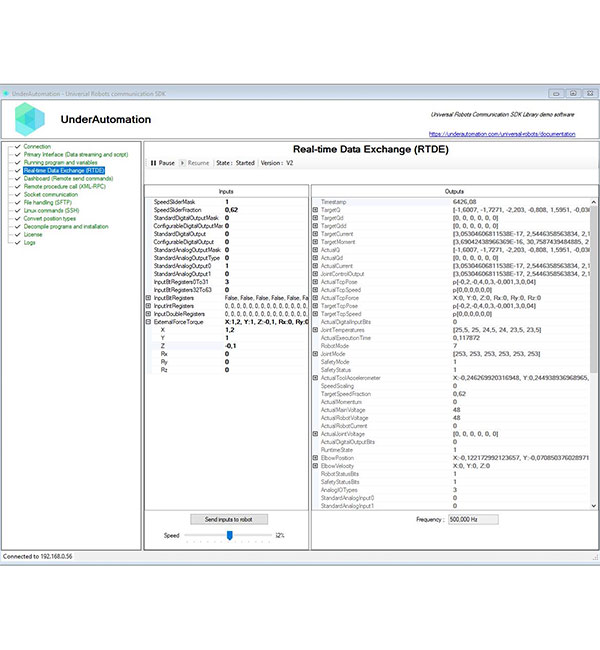The image size is (600, 650).
Task: Click the Resume toolbar button
Action: (x=194, y=163)
